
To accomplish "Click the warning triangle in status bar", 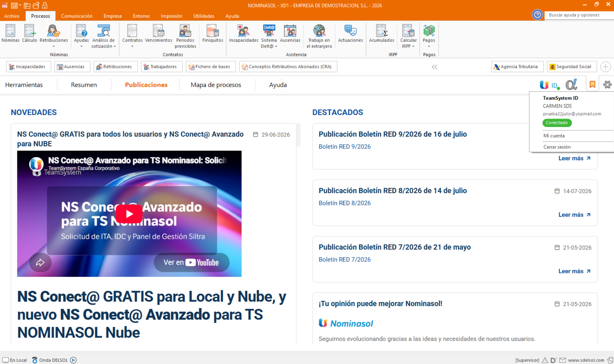I will (545, 360).
